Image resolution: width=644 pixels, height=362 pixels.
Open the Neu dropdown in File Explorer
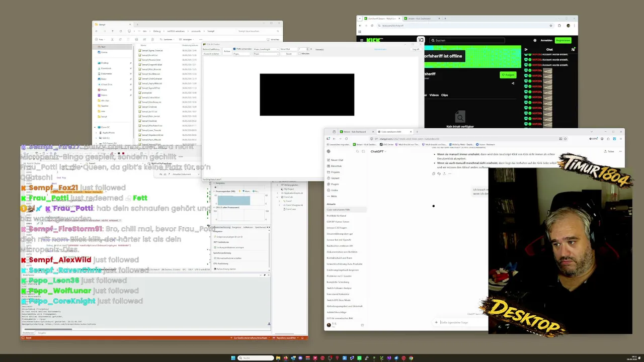coord(100,39)
